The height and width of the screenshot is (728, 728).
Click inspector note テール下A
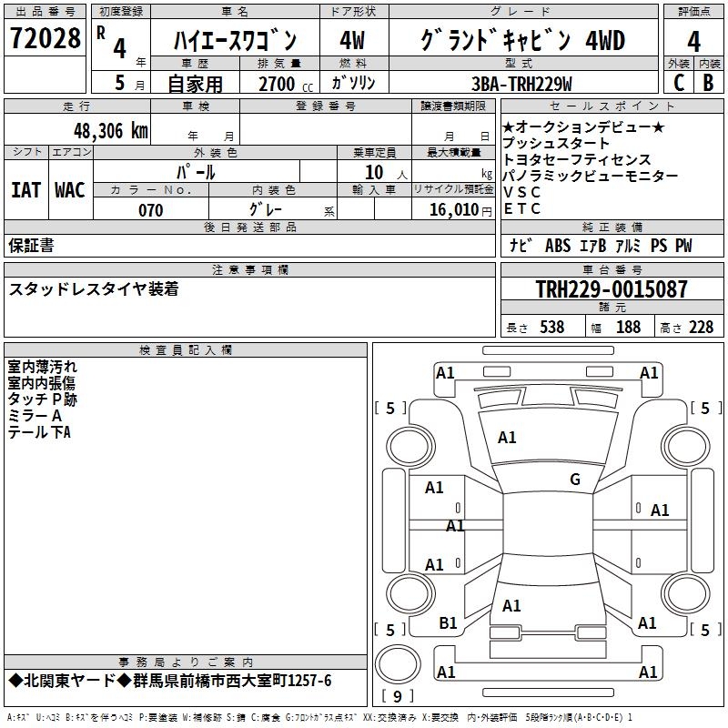click(x=39, y=432)
